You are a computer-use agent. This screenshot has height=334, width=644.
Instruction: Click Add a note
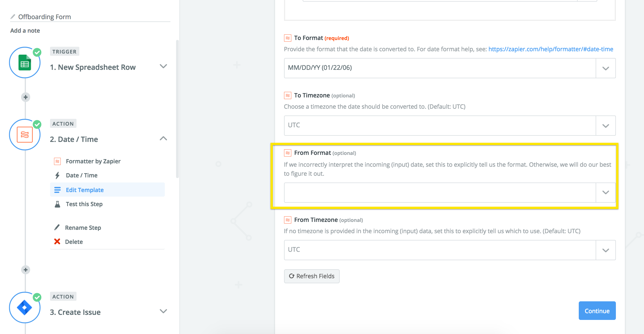tap(25, 30)
